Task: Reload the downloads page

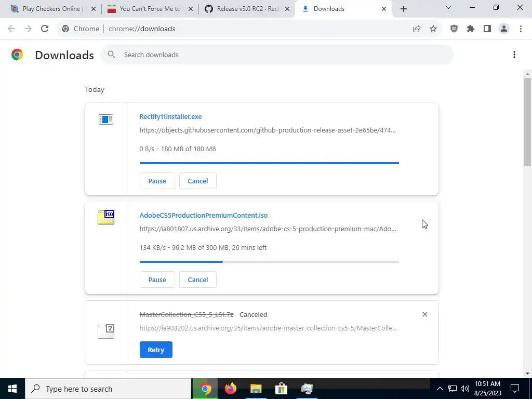Action: 45,29
